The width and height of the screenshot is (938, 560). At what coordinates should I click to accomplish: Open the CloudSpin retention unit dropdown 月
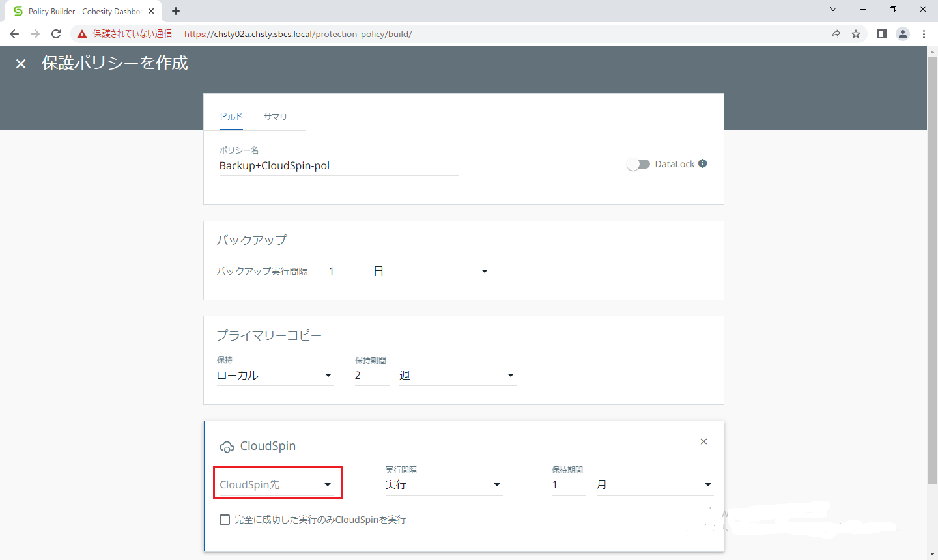point(655,484)
